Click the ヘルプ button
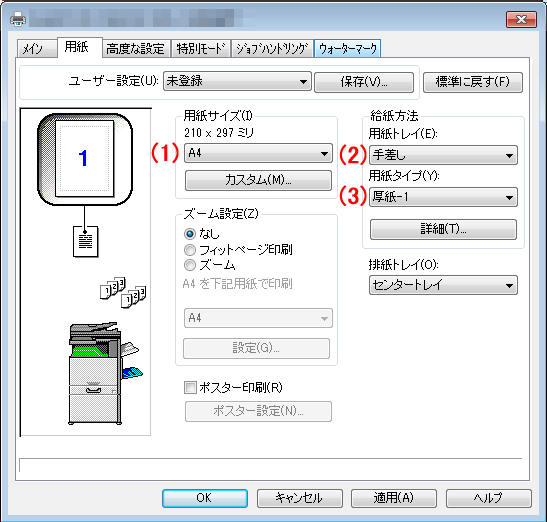547x522 pixels. [489, 498]
